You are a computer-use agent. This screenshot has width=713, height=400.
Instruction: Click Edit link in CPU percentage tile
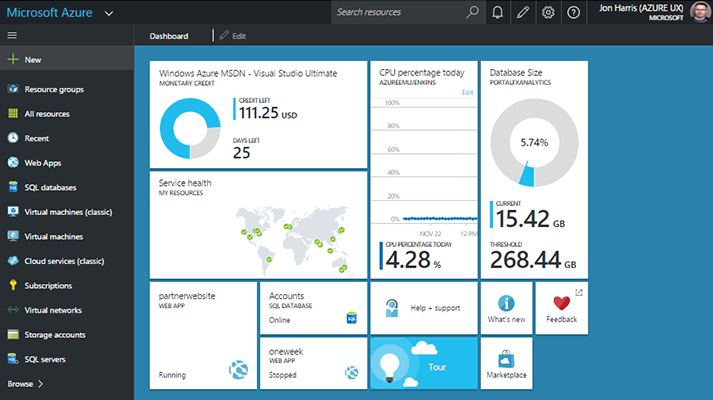467,92
